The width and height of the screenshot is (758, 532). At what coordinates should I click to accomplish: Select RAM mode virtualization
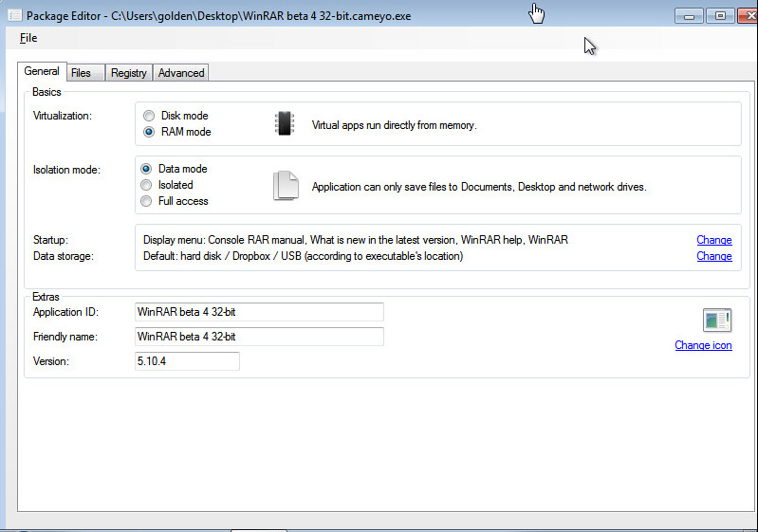(x=177, y=132)
